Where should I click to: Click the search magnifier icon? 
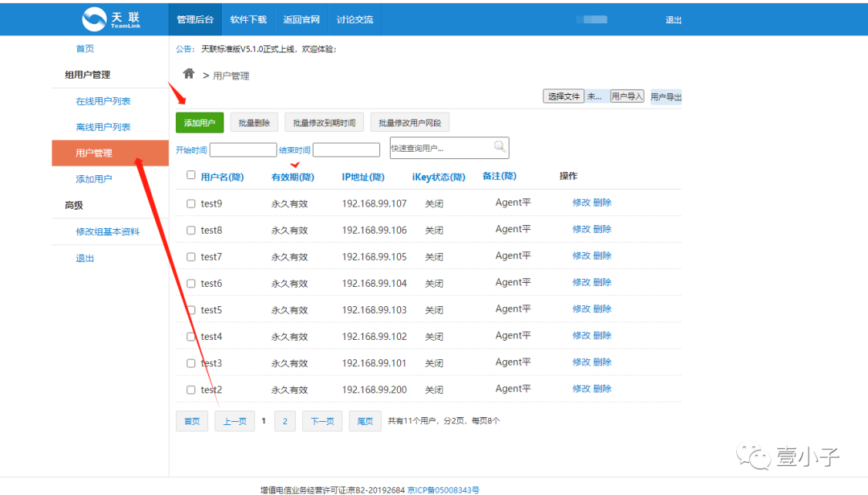click(499, 147)
